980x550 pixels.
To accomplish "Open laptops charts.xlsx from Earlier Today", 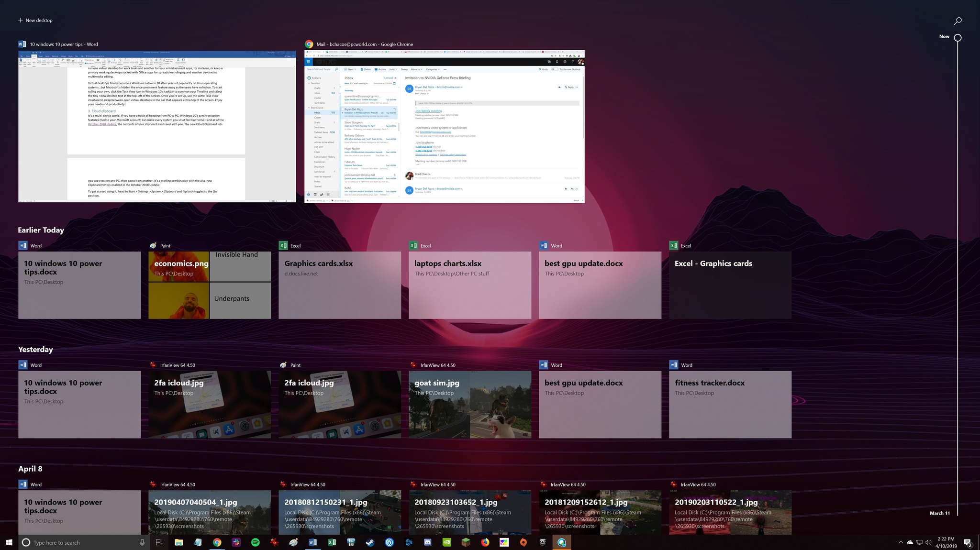I will click(470, 285).
